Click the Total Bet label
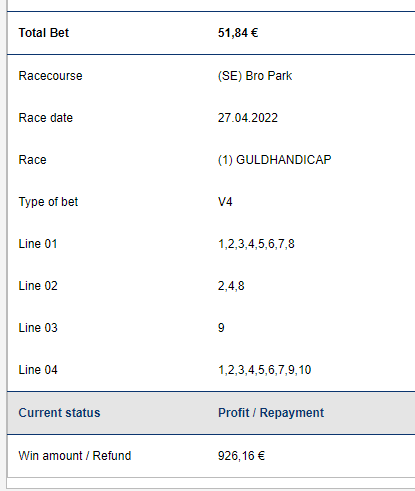 [x=44, y=33]
